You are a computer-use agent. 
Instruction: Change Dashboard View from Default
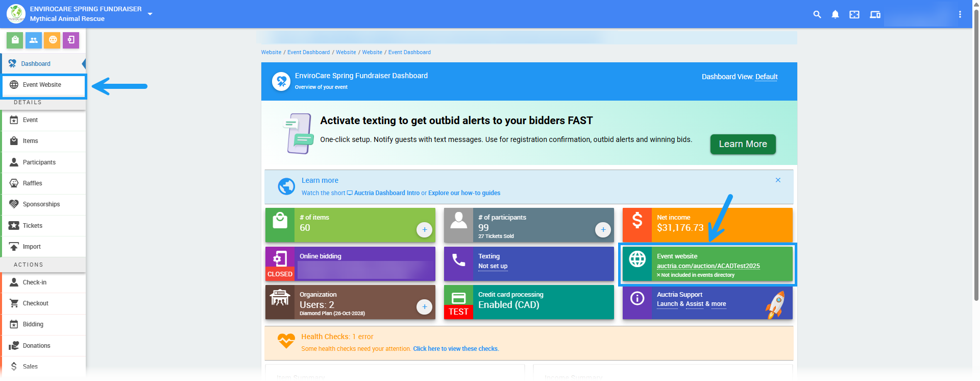(x=766, y=77)
